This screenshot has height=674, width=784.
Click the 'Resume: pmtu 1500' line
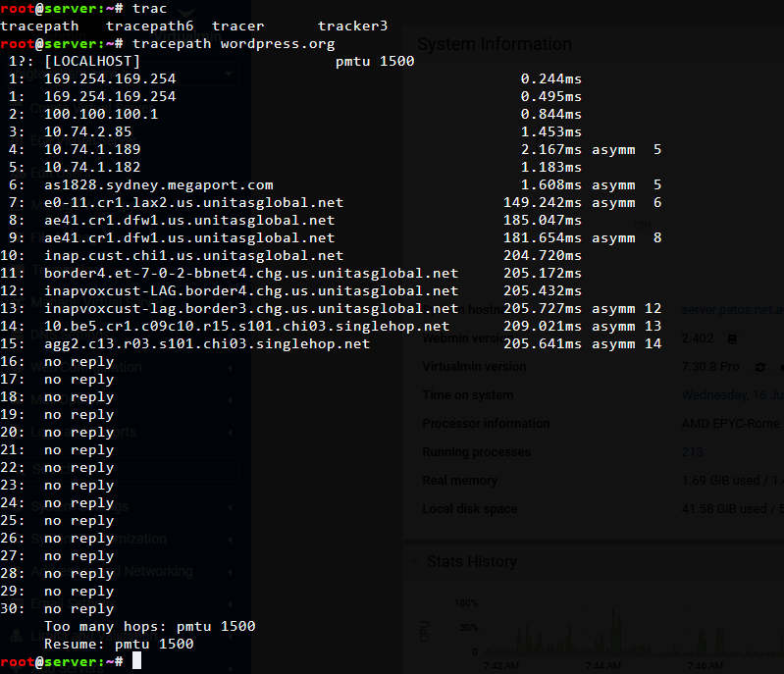[x=119, y=644]
